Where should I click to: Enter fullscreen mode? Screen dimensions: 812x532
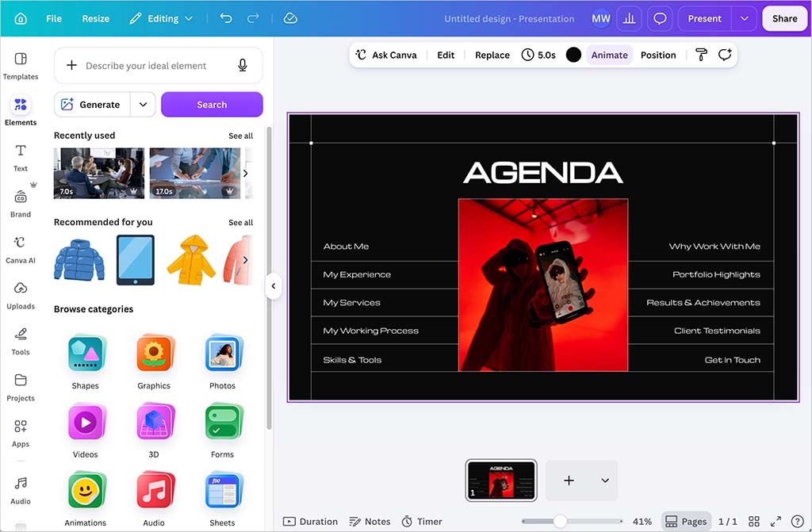pyautogui.click(x=776, y=521)
